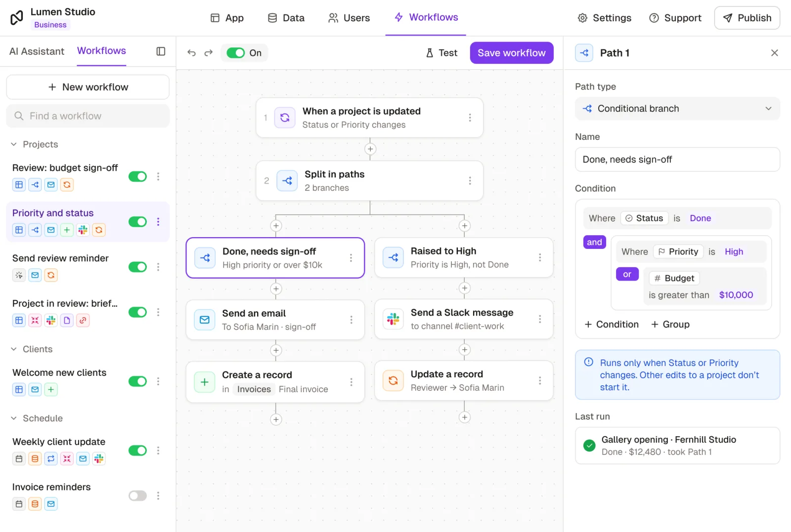
Task: Add a step below Update a record
Action: (464, 417)
